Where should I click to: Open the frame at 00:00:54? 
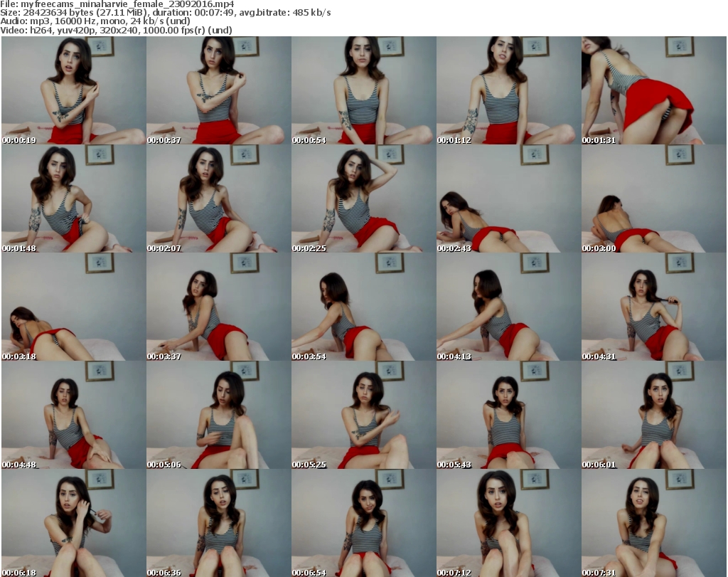[363, 90]
